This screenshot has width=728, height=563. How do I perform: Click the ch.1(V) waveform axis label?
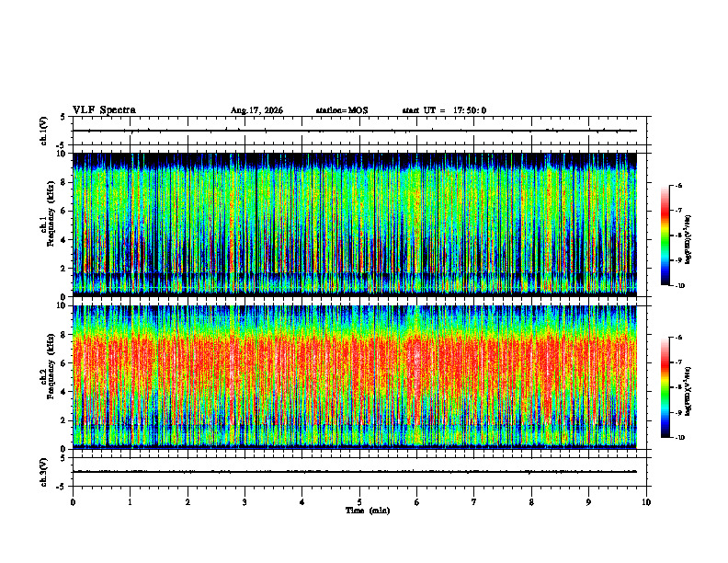44,131
